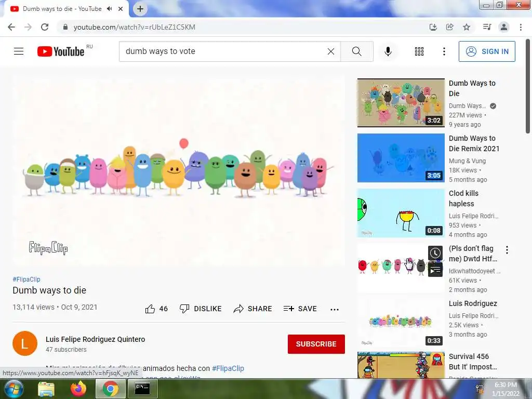Click the Chrome taskbar icon
Image resolution: width=532 pixels, height=399 pixels.
111,389
